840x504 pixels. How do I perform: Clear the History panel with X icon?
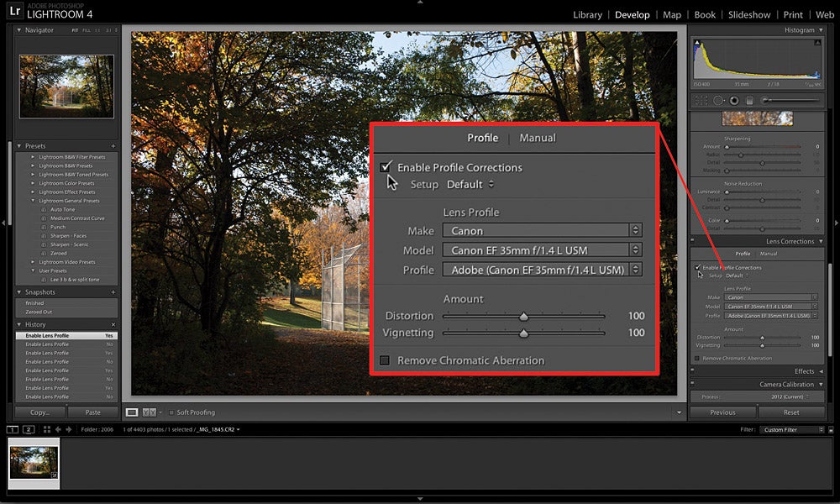coord(113,324)
